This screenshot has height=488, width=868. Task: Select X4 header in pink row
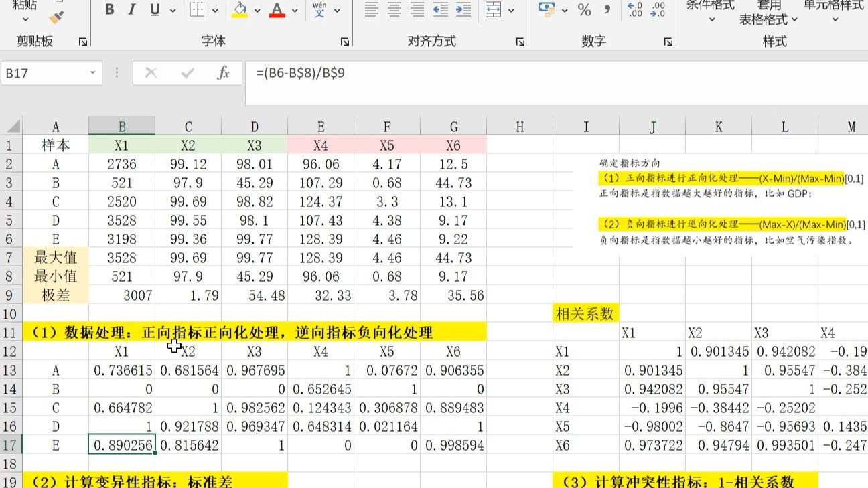tap(321, 145)
